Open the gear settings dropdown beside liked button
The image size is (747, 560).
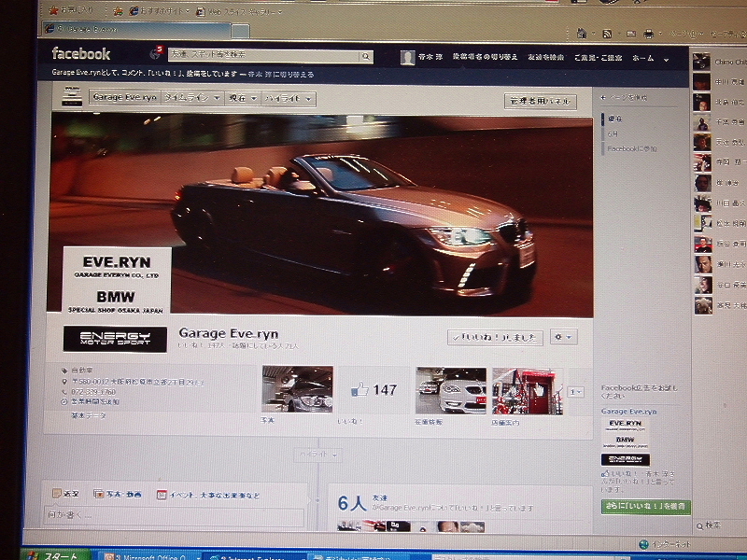(x=563, y=337)
